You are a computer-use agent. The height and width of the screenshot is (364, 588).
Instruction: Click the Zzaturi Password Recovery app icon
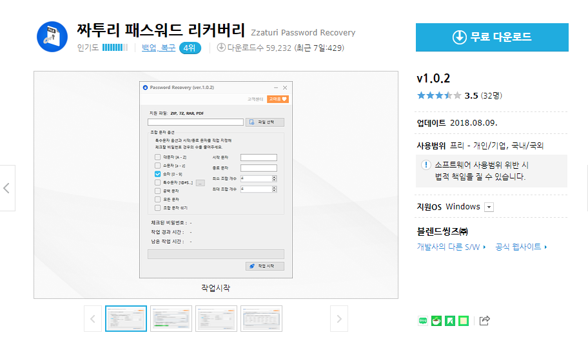52,37
